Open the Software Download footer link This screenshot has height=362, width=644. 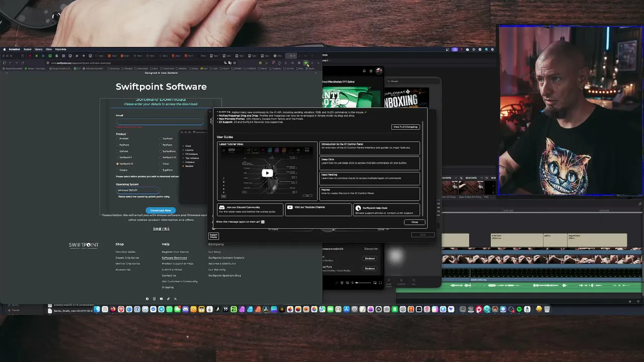pos(174,257)
